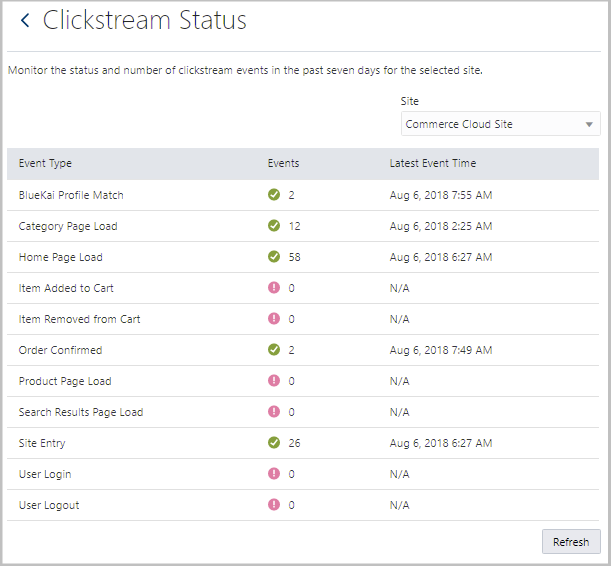Click green check icon for Order Confirmed

274,350
